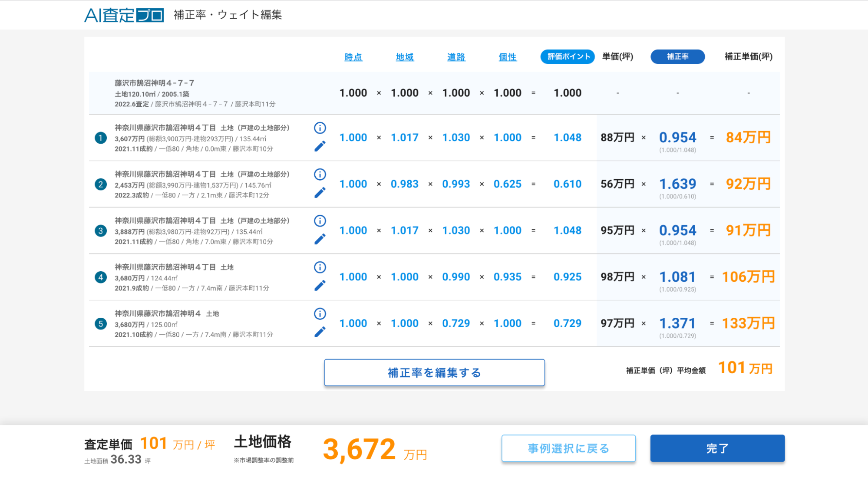The image size is (868, 477).
Task: Open the 地域 column header link
Action: (405, 57)
